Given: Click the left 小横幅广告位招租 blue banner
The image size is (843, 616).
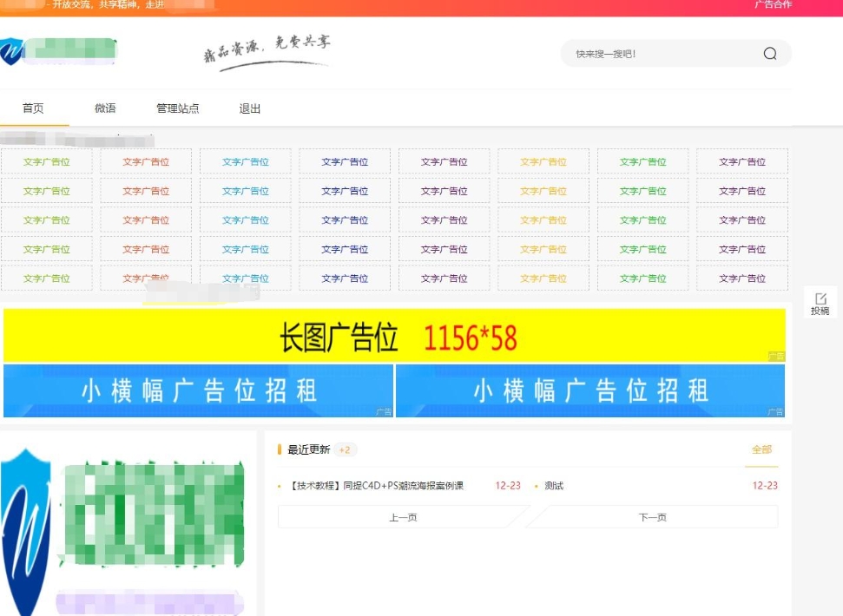Looking at the screenshot, I should coord(198,391).
